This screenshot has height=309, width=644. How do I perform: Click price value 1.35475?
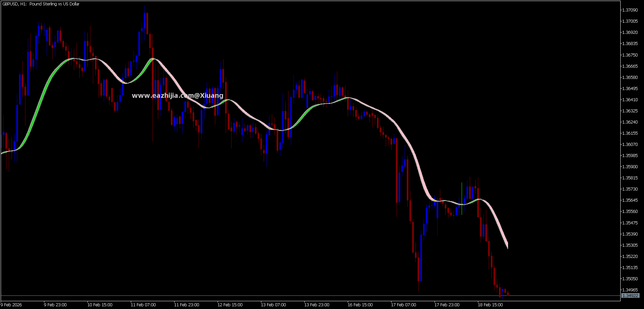(x=630, y=223)
